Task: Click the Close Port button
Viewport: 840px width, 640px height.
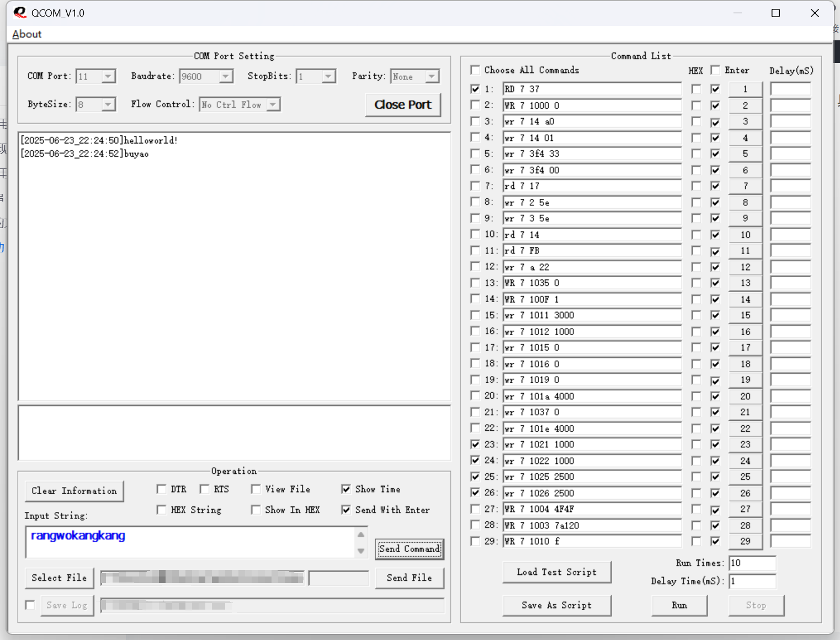Action: pos(403,104)
